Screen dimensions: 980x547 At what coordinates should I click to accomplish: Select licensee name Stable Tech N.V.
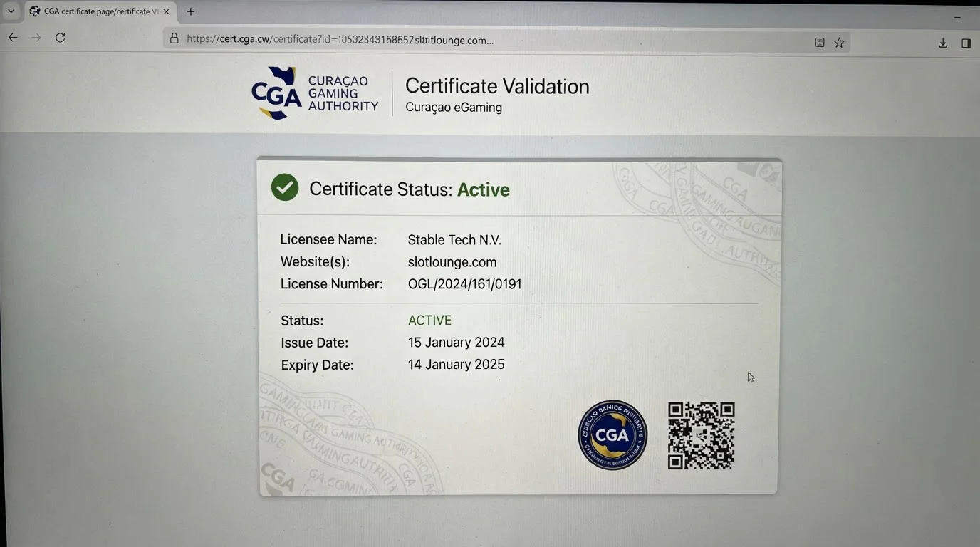click(454, 240)
